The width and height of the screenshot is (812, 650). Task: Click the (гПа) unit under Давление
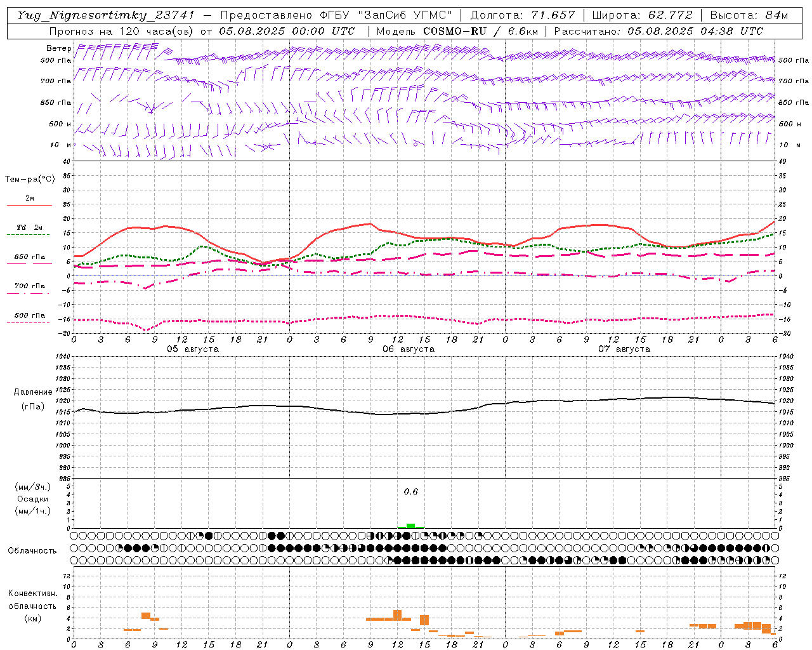(32, 406)
